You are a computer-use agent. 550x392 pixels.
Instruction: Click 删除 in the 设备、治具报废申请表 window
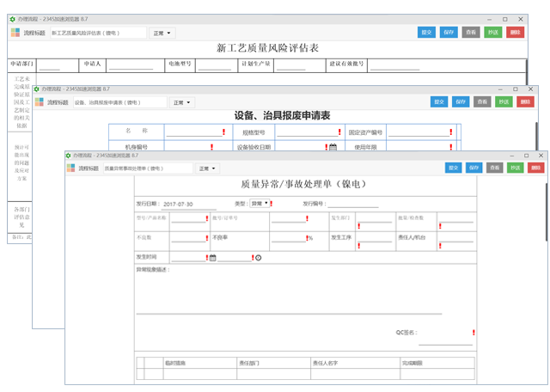click(x=525, y=101)
